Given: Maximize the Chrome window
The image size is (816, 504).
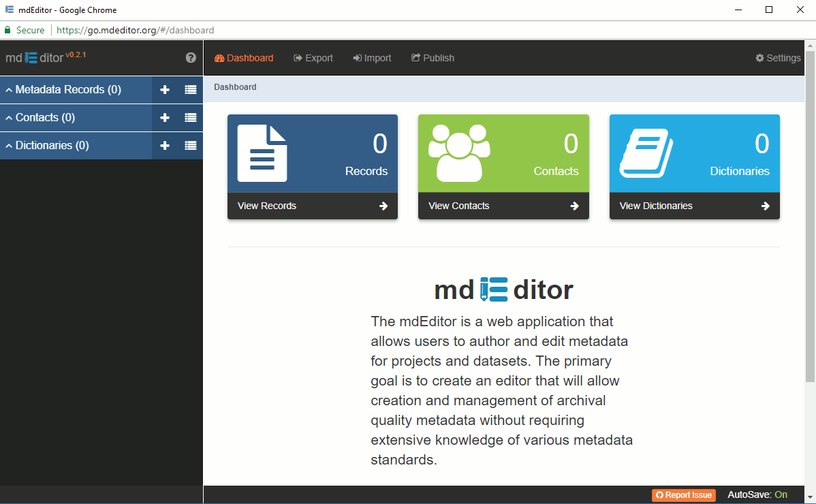Looking at the screenshot, I should click(769, 10).
